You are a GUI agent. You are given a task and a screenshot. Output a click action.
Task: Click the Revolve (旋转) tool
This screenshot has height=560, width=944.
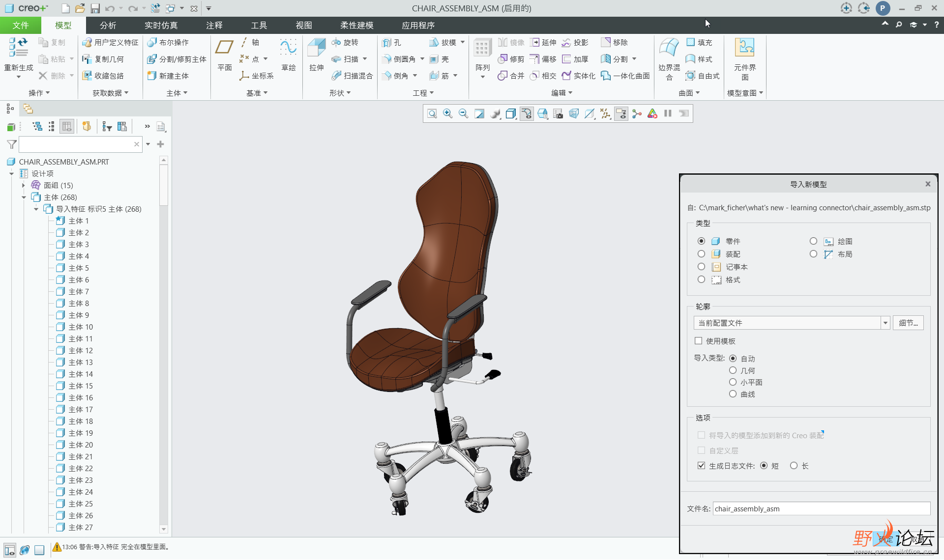(x=345, y=42)
